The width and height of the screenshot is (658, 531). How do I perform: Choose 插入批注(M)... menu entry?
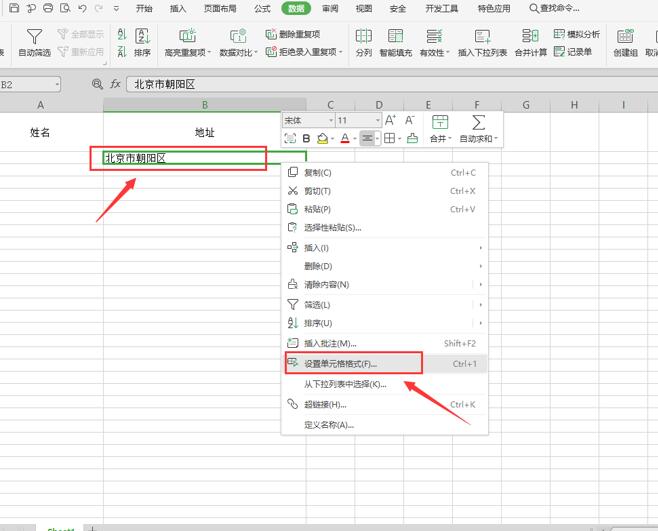click(385, 343)
